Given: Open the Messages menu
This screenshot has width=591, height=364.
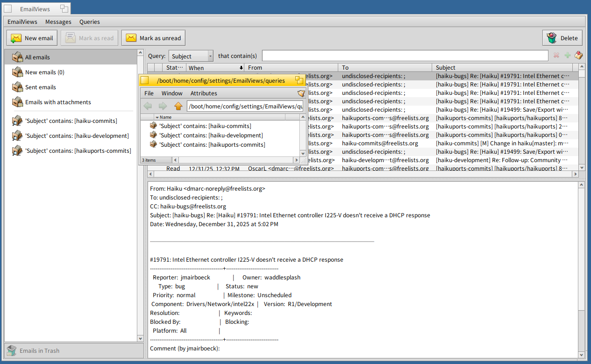Looking at the screenshot, I should click(x=58, y=21).
